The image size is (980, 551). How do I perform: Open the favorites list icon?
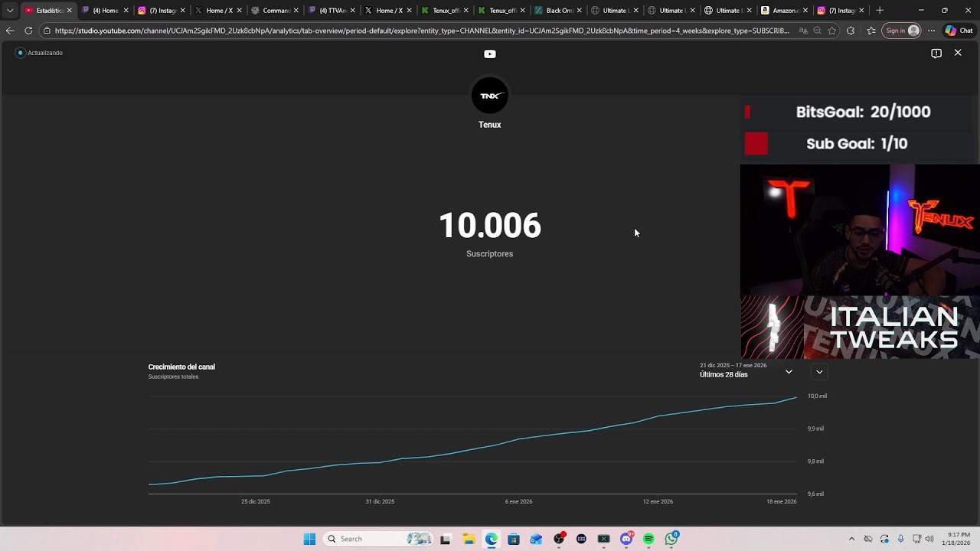(871, 31)
